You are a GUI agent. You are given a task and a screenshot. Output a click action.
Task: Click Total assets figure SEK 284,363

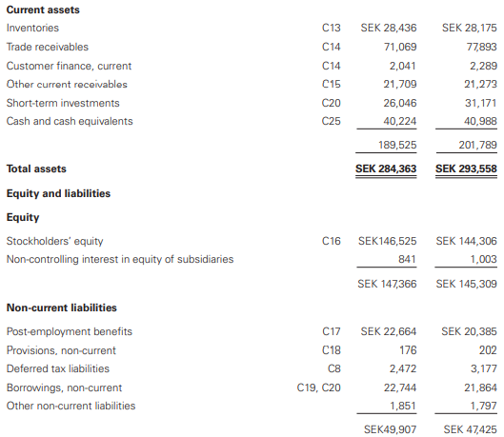pyautogui.click(x=386, y=169)
